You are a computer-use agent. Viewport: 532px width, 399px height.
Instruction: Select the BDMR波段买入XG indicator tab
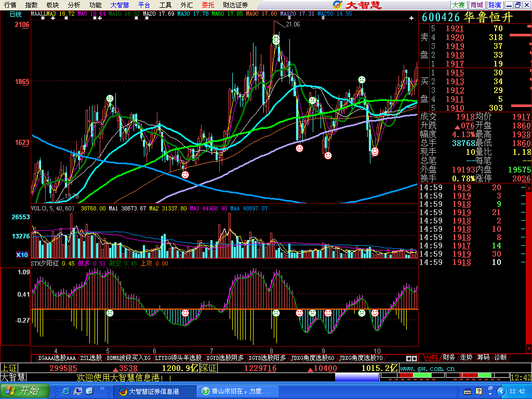[x=129, y=358]
